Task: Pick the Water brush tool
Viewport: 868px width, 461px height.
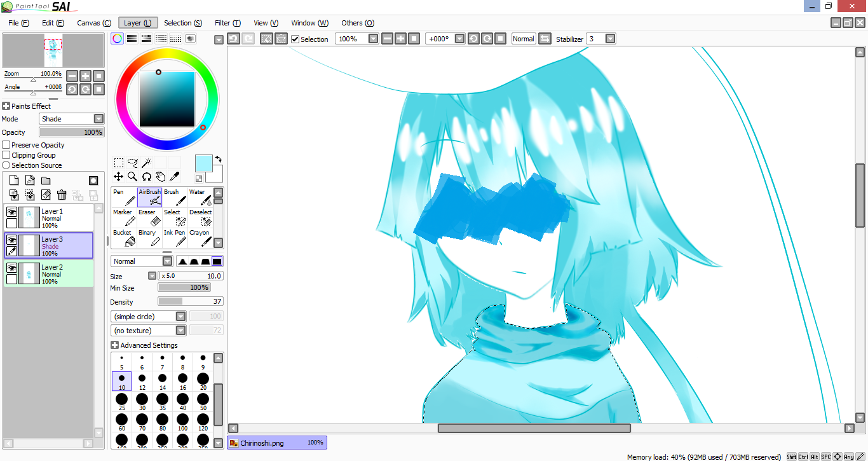Action: pos(200,196)
